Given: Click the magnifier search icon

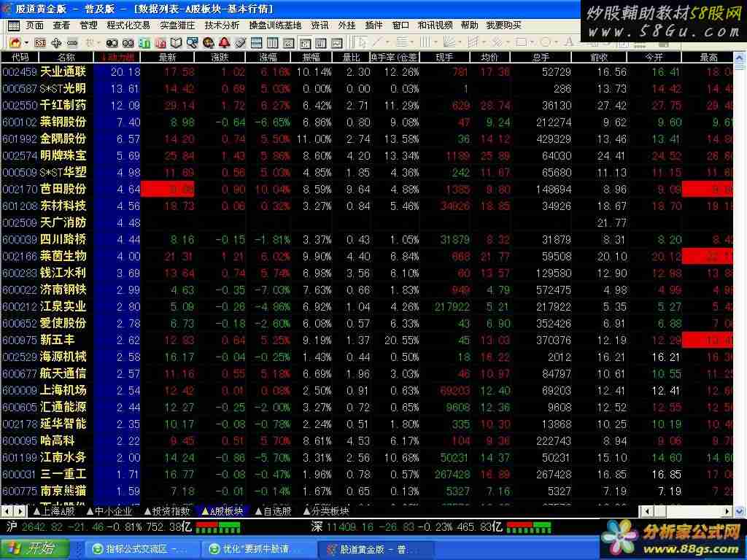Looking at the screenshot, I should click(193, 43).
